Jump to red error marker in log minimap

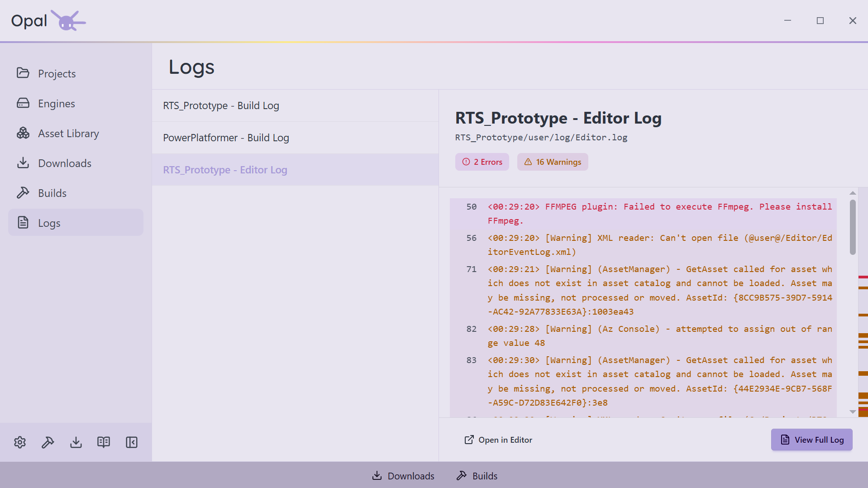863,277
